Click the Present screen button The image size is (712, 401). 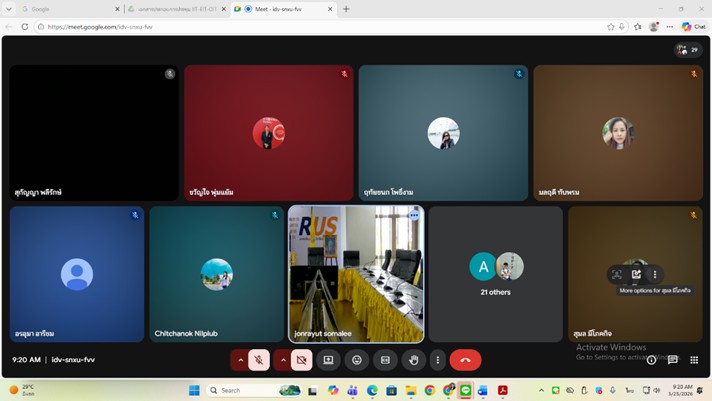click(x=328, y=360)
